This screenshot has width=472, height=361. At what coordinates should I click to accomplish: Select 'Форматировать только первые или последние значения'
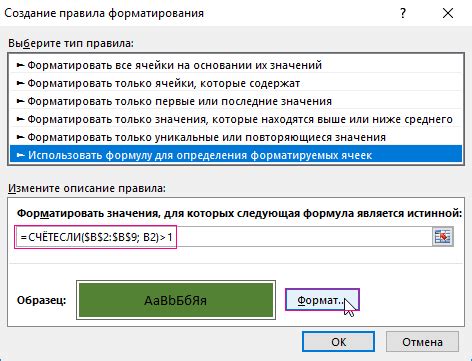pos(236,101)
